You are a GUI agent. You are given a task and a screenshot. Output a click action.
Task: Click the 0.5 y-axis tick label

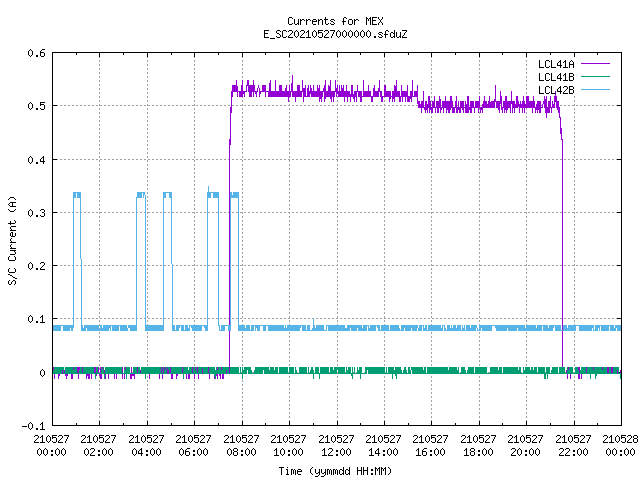pos(36,106)
